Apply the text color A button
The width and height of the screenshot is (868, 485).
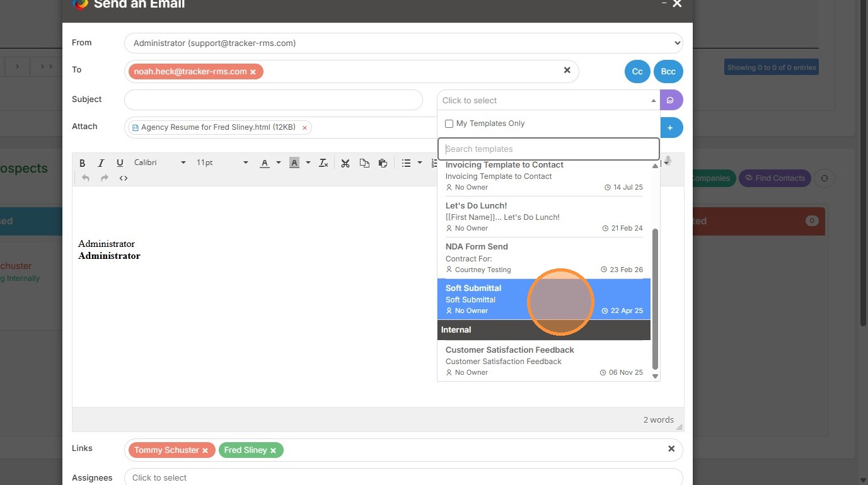point(265,163)
